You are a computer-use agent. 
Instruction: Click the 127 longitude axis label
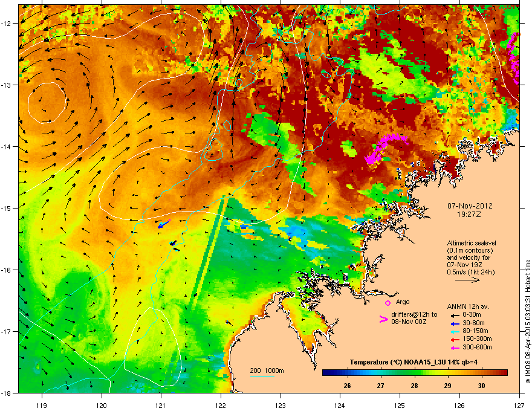click(519, 406)
